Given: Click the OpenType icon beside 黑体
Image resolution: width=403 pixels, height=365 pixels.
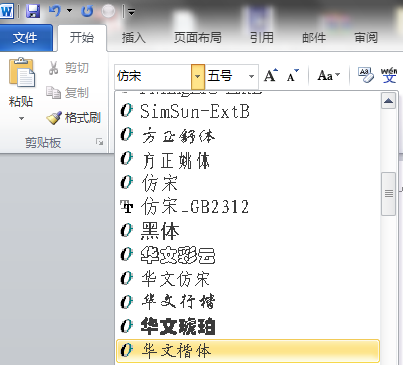Looking at the screenshot, I should click(127, 230).
